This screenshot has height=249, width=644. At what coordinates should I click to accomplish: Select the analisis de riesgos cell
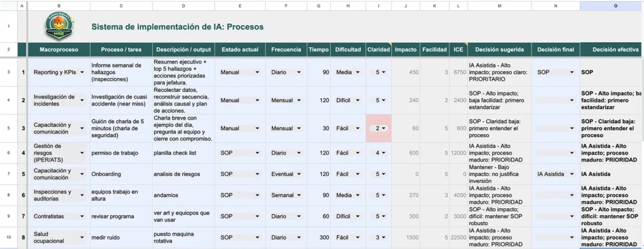point(183,174)
